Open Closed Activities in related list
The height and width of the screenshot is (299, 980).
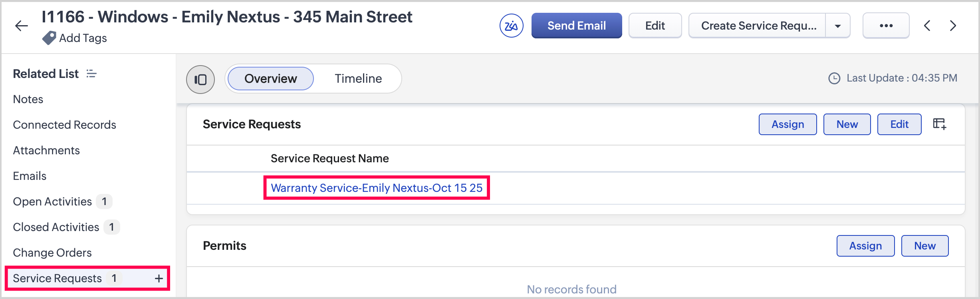point(56,227)
